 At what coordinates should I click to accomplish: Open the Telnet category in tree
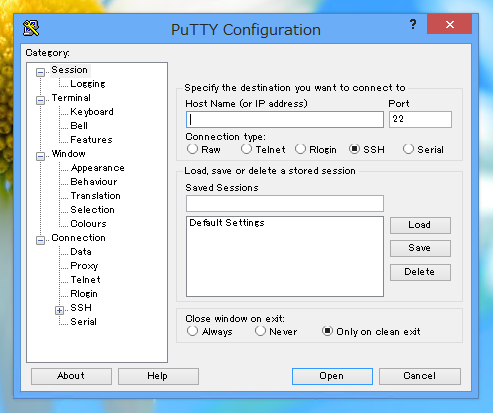click(85, 280)
